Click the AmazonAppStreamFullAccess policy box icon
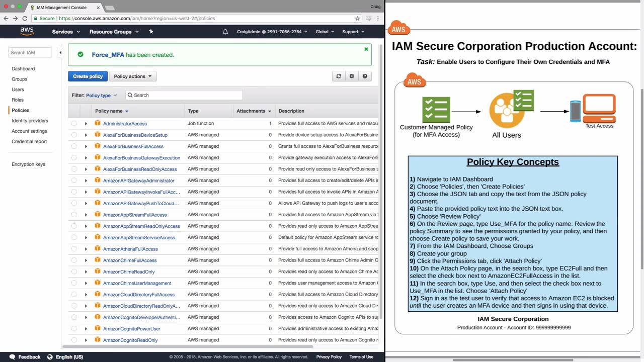The height and width of the screenshot is (362, 644). pos(98,215)
